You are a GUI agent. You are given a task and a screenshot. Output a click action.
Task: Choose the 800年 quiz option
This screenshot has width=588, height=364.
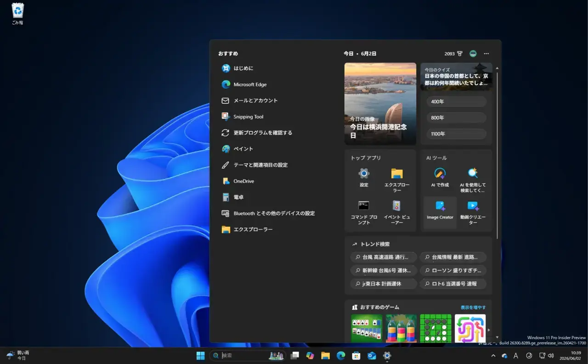(x=456, y=118)
